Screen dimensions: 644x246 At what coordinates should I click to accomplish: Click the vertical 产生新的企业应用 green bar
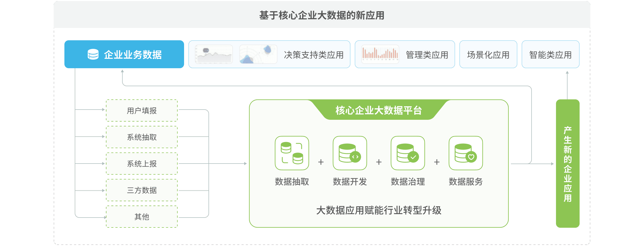point(568,164)
